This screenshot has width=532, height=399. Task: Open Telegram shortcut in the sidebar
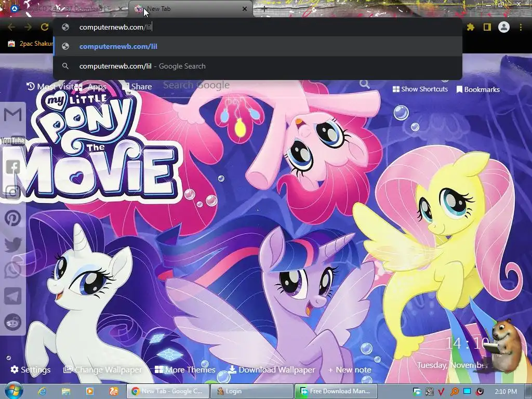13,296
